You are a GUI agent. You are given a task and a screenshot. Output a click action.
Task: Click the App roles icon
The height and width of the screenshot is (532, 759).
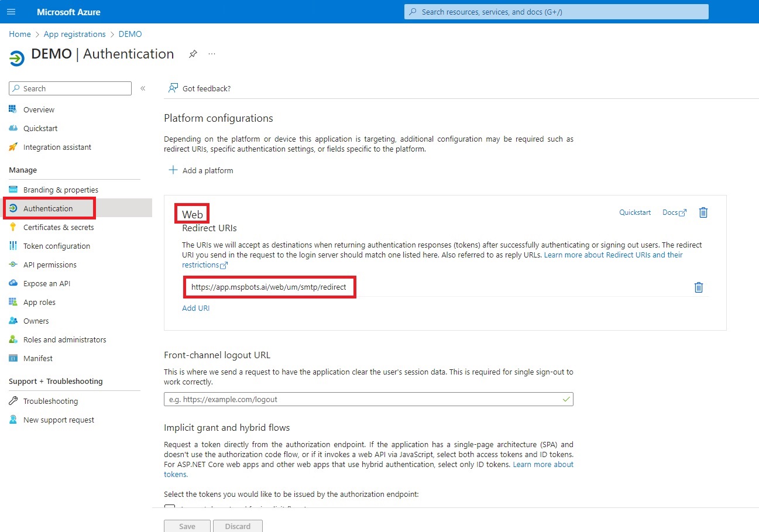13,302
